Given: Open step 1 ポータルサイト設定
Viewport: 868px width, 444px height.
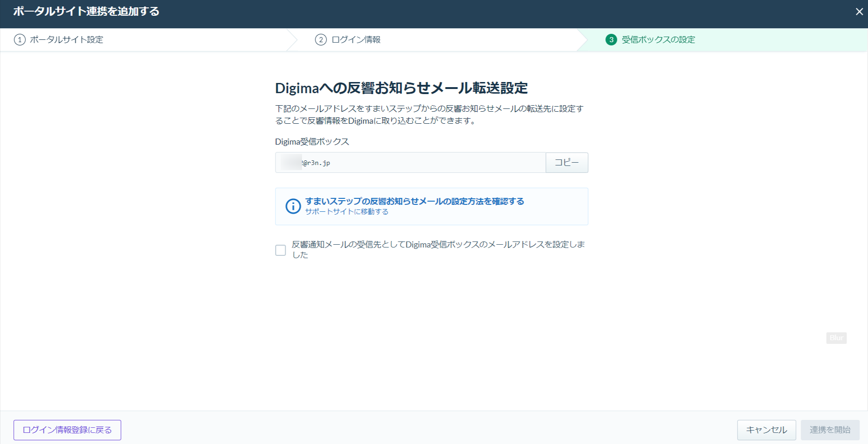Looking at the screenshot, I should point(58,40).
